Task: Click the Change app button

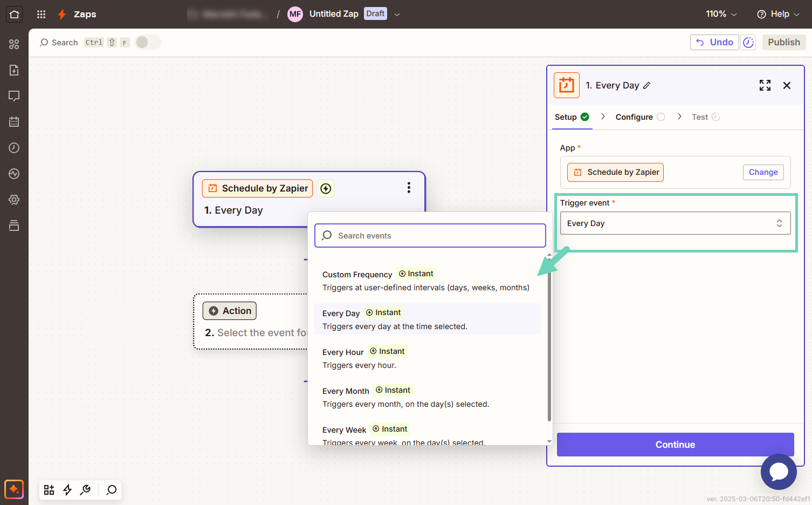Action: (763, 172)
